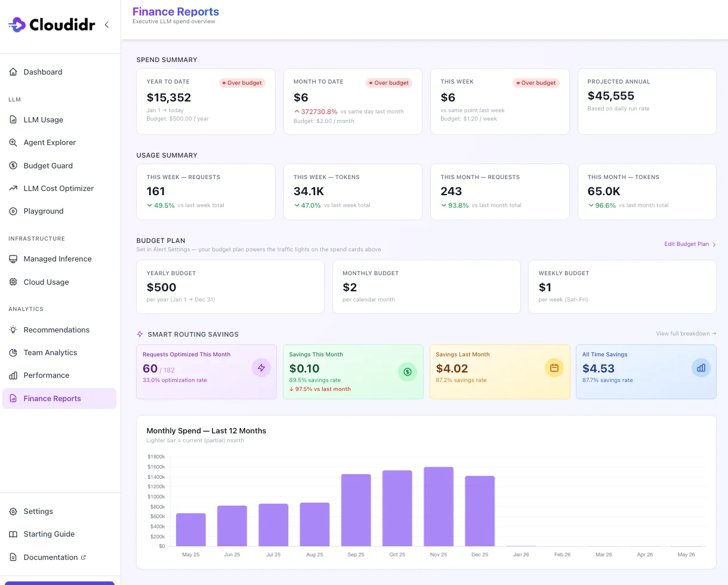Open Agent Explorer in the sidebar
The height and width of the screenshot is (585, 728).
59,143
